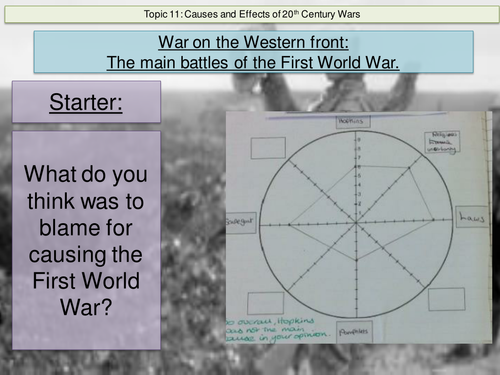The width and height of the screenshot is (500, 375).
Task: Click the empty bottom-left label box
Action: [x=266, y=303]
